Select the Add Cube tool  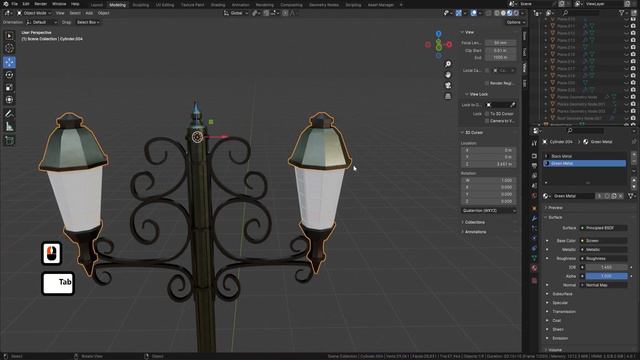pyautogui.click(x=9, y=140)
